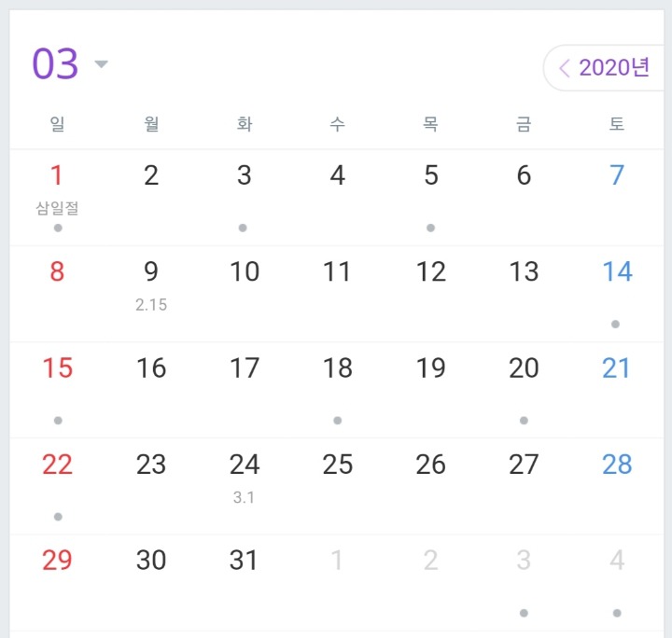Click the event dot under greyed April 4
The image size is (672, 638).
(x=617, y=613)
